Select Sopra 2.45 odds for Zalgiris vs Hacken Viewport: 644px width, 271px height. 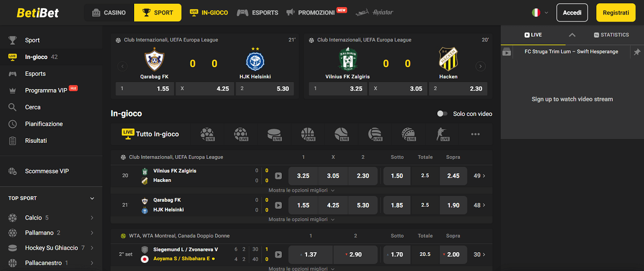453,175
